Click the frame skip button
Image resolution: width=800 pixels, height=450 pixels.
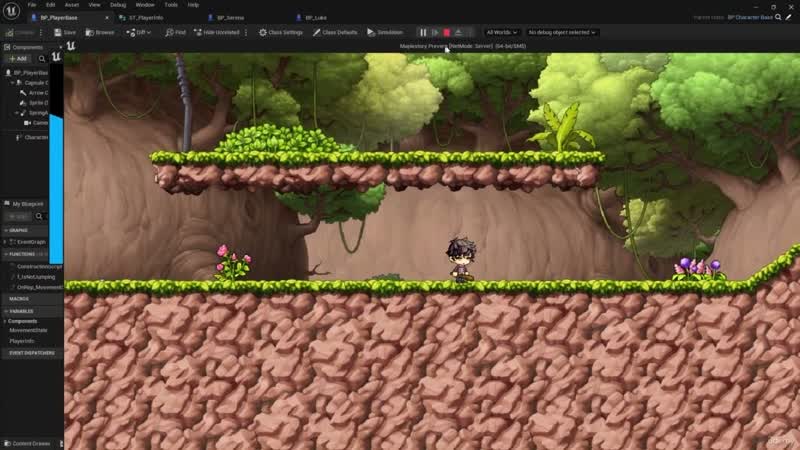[435, 32]
